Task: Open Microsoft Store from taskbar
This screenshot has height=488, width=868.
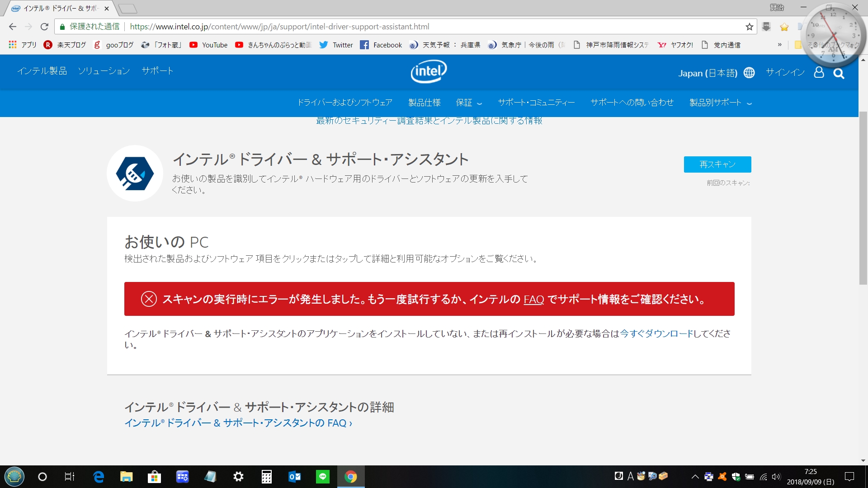Action: [x=154, y=477]
